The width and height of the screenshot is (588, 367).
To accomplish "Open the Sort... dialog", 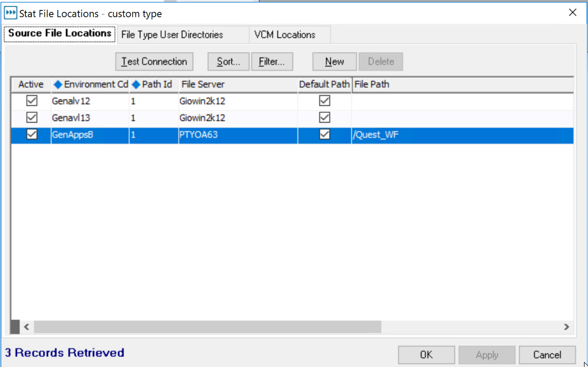I will [x=229, y=62].
